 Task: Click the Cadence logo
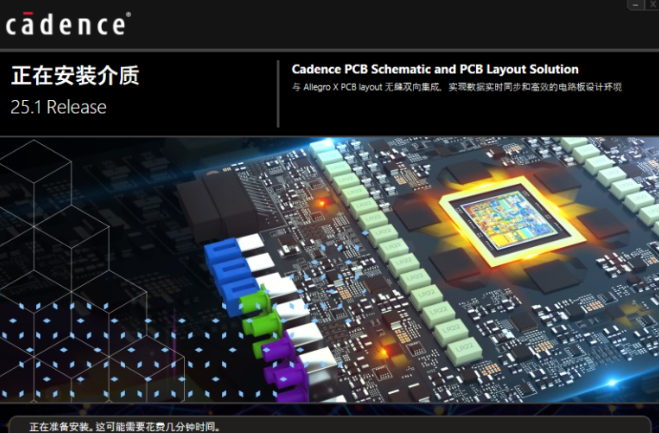67,24
